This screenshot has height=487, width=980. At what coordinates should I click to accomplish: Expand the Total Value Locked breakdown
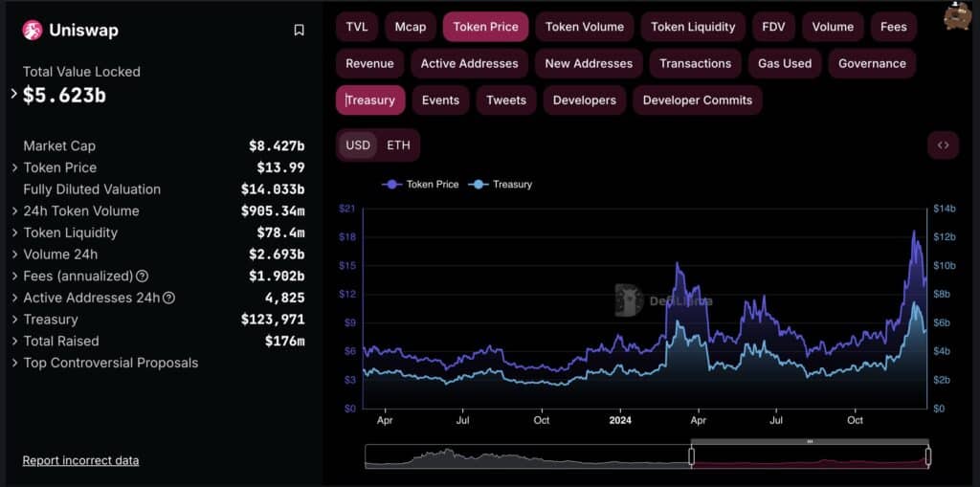click(13, 94)
